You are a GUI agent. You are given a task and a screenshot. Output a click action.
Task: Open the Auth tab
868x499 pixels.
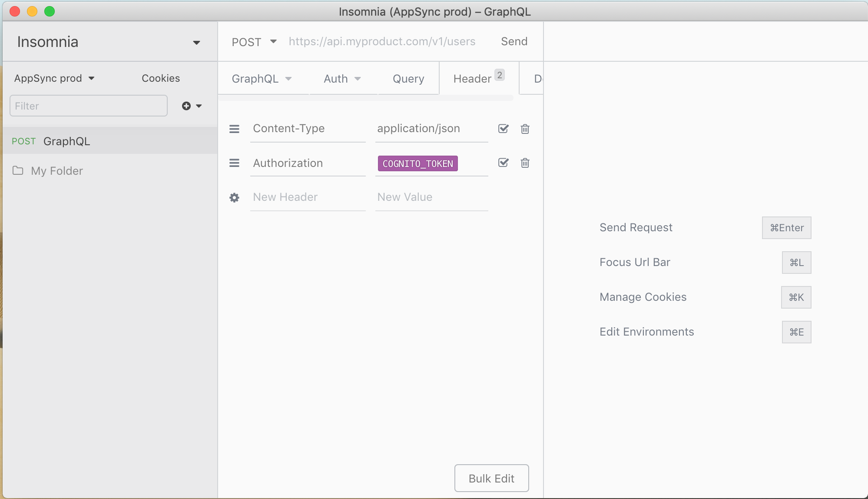(x=342, y=79)
